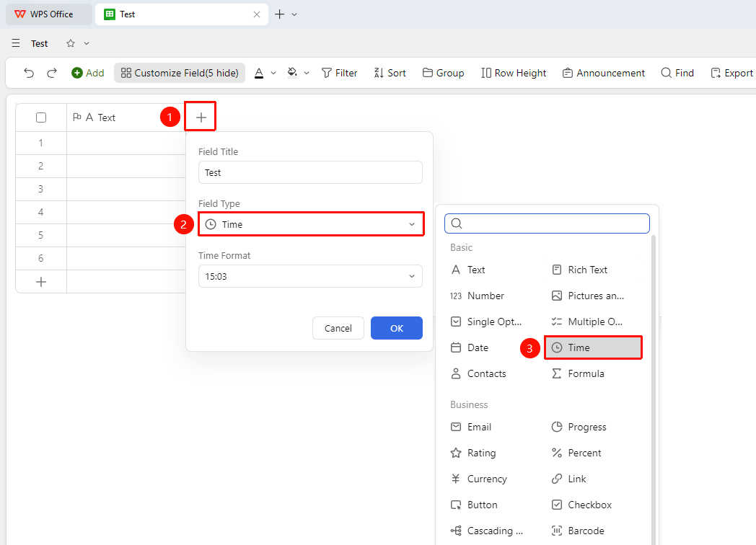
Task: Click the Sort toolbar button
Action: pyautogui.click(x=390, y=73)
